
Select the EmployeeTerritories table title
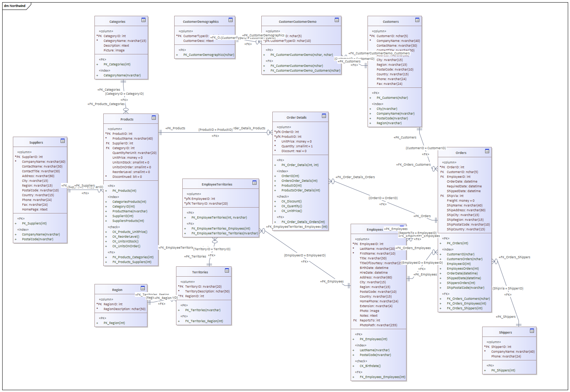217,184
